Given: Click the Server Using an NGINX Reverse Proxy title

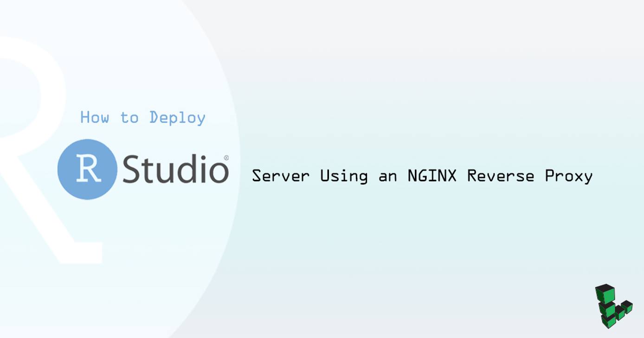Looking at the screenshot, I should [422, 176].
